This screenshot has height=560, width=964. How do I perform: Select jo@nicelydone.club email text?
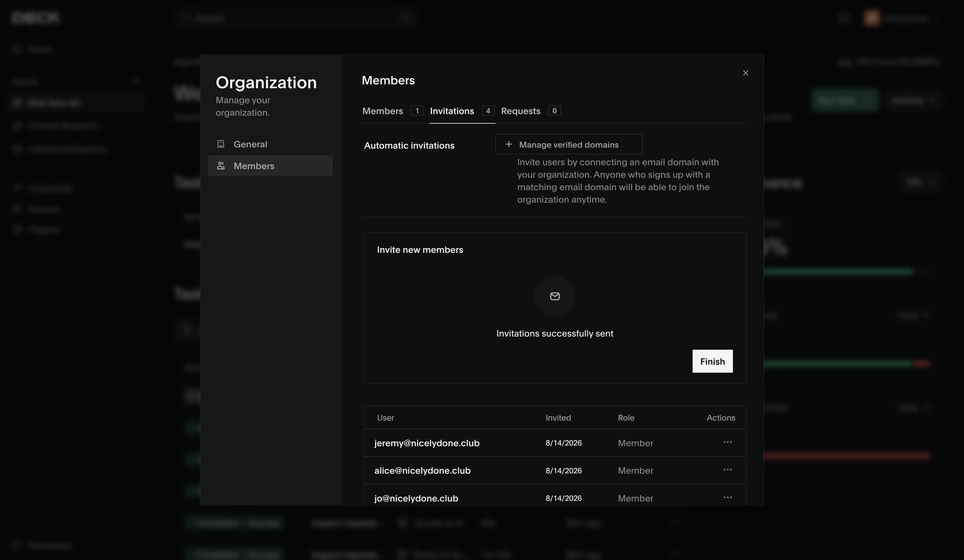point(416,498)
